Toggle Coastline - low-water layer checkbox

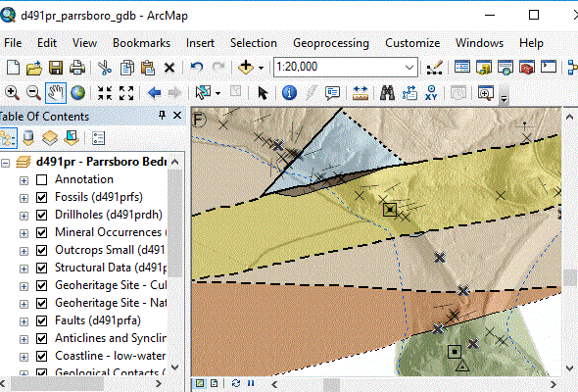42,356
